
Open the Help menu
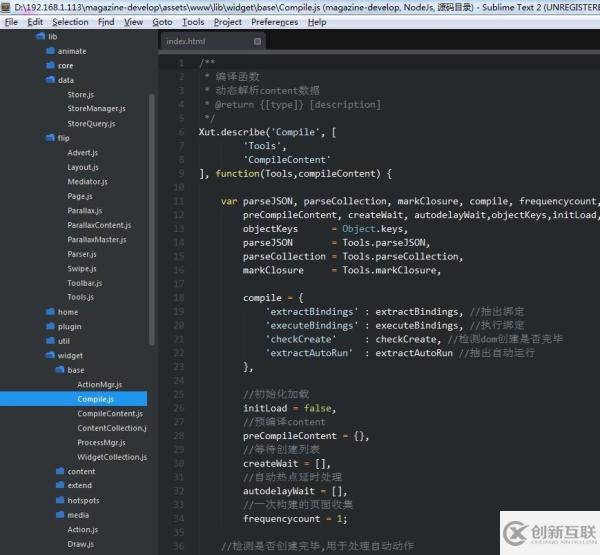317,22
